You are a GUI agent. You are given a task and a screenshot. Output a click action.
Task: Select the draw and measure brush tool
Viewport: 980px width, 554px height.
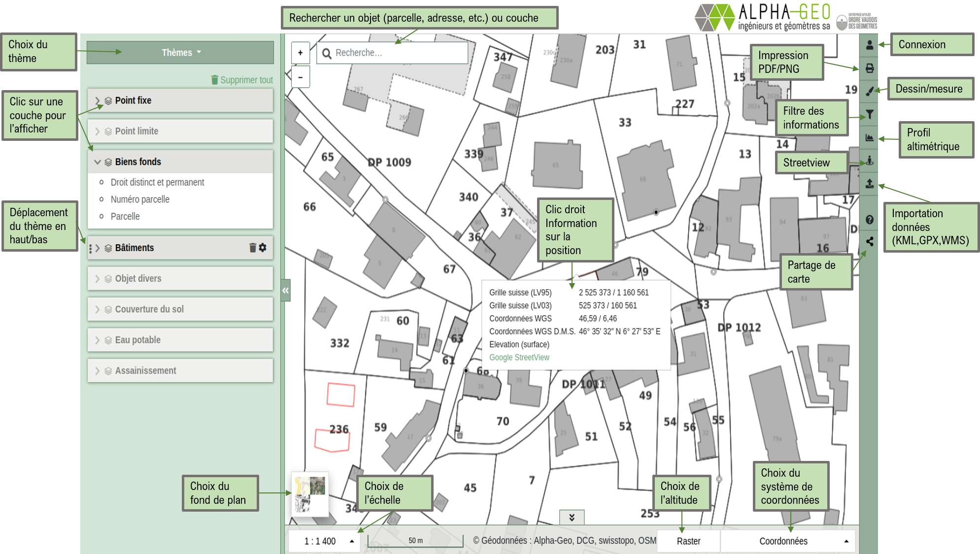click(x=870, y=91)
